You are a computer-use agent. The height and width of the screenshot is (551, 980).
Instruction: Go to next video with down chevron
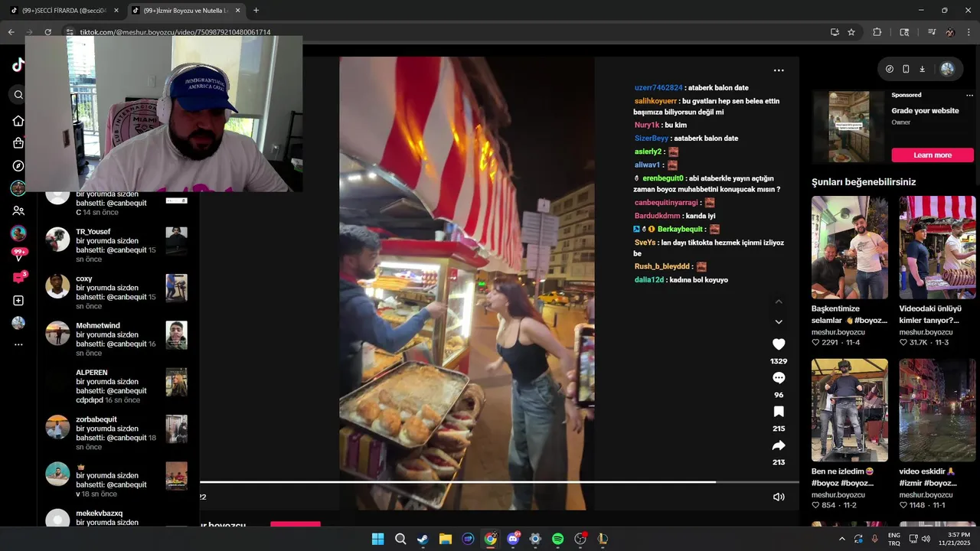click(779, 322)
